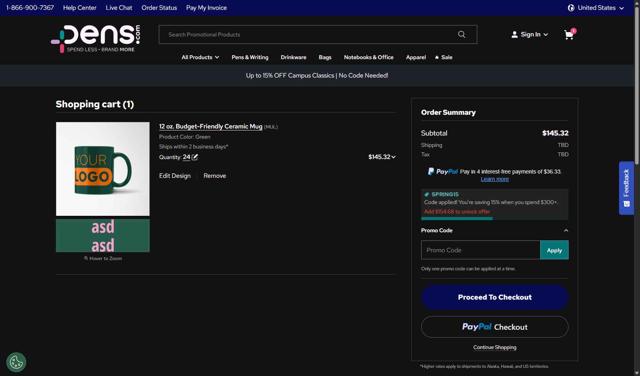Collapse the Promo Code section
This screenshot has height=376, width=640.
coord(566,231)
